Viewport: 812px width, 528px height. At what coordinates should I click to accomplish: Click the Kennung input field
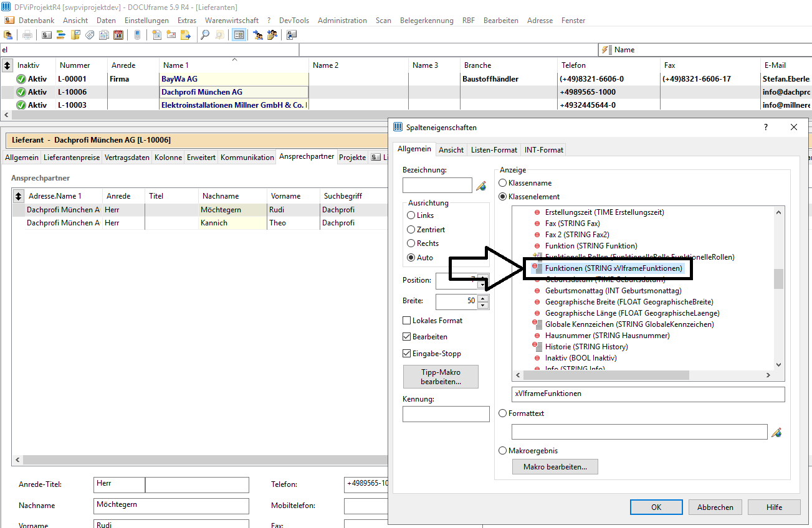(446, 414)
